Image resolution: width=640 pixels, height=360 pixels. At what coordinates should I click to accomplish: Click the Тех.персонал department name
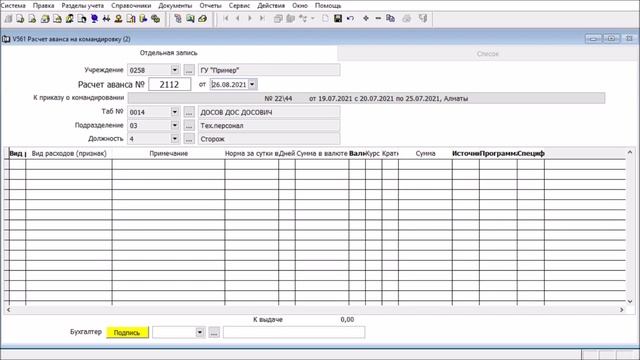pyautogui.click(x=269, y=125)
